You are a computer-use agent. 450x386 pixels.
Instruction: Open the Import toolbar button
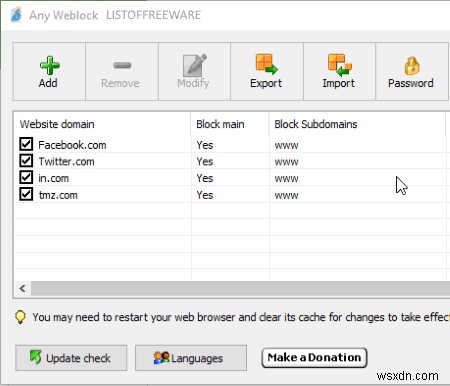click(339, 71)
